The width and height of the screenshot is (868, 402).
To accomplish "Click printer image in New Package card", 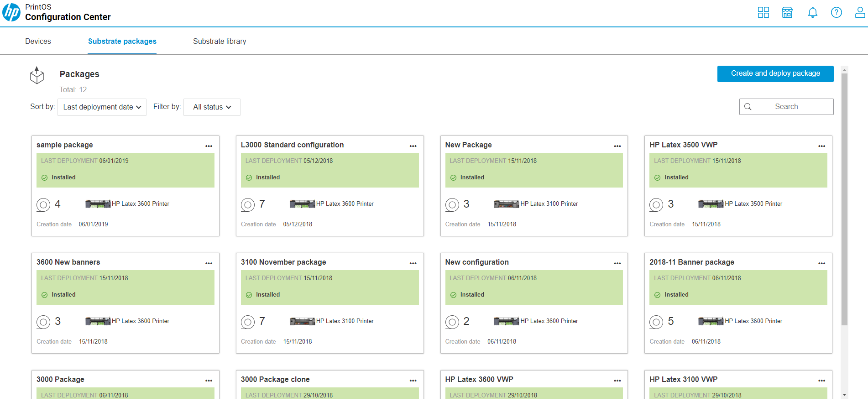I will point(506,204).
